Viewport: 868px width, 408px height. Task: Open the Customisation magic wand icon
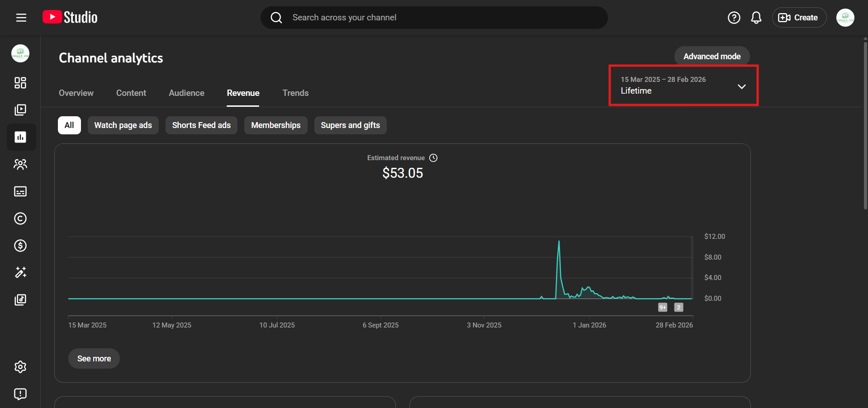pos(20,272)
